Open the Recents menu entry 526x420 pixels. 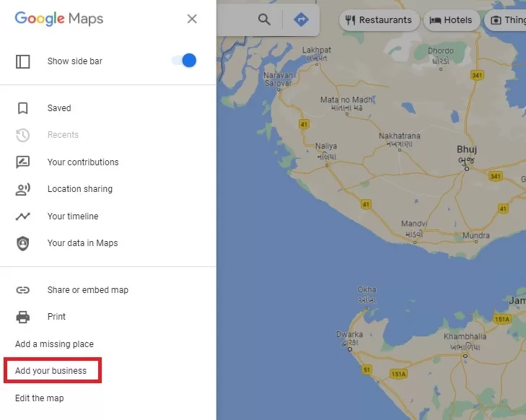point(63,135)
